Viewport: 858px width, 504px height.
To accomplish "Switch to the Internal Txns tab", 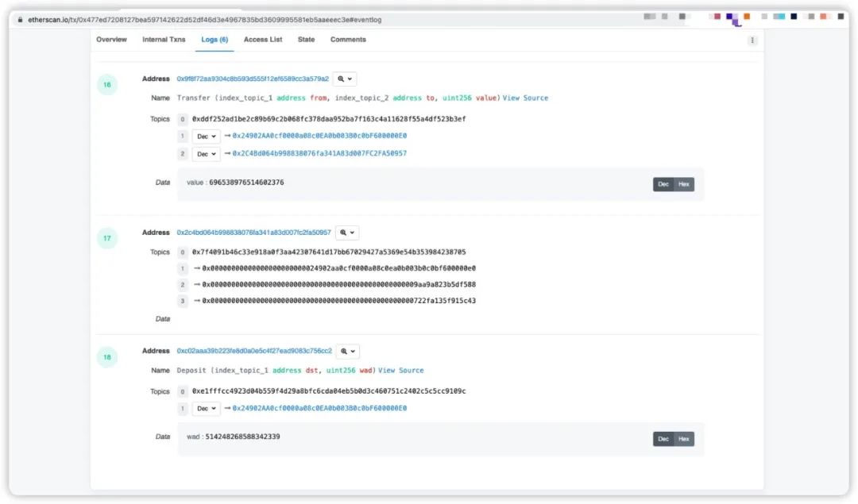I will point(164,40).
